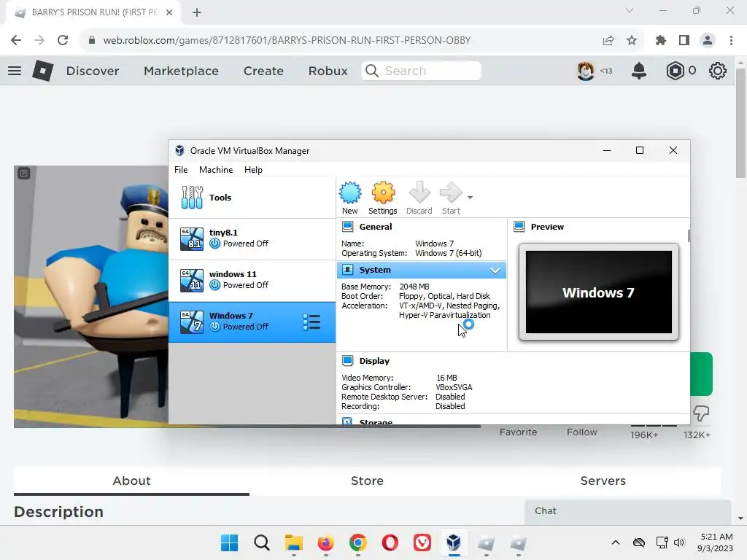Image resolution: width=747 pixels, height=560 pixels.
Task: Open the Machine menu in VirtualBox
Action: [216, 170]
